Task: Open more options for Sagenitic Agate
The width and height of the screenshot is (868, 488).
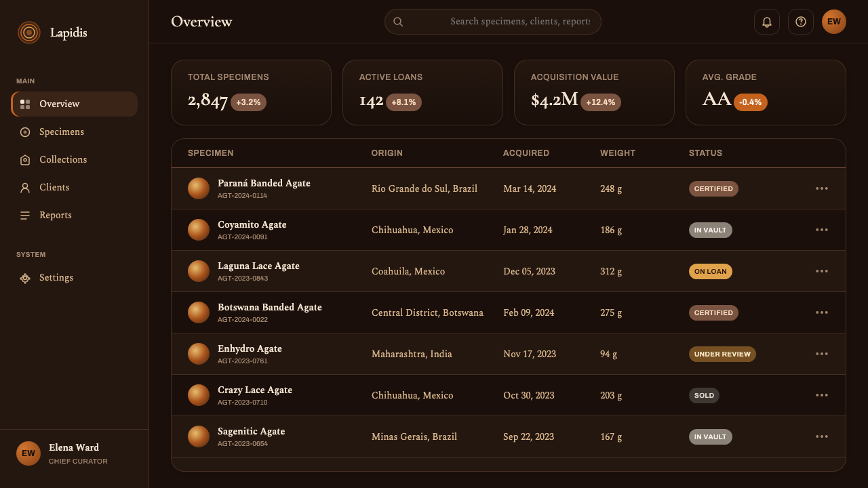Action: [822, 436]
